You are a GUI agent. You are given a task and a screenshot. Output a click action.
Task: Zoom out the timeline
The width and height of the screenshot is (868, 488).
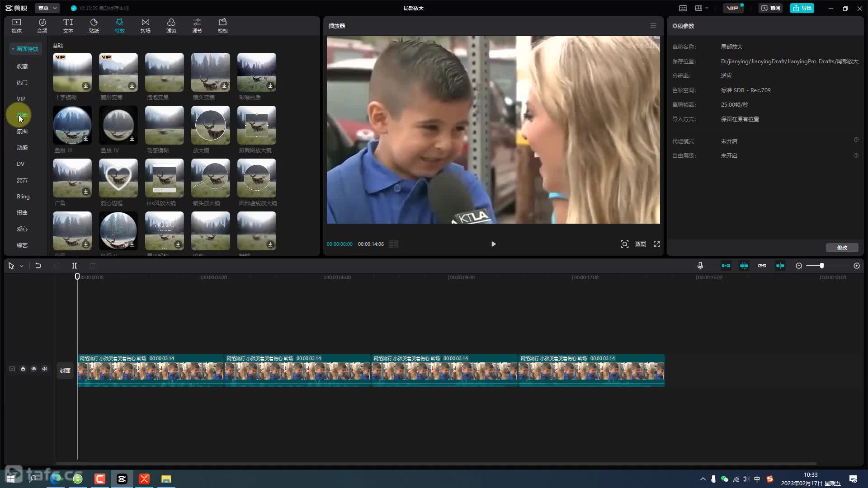799,266
